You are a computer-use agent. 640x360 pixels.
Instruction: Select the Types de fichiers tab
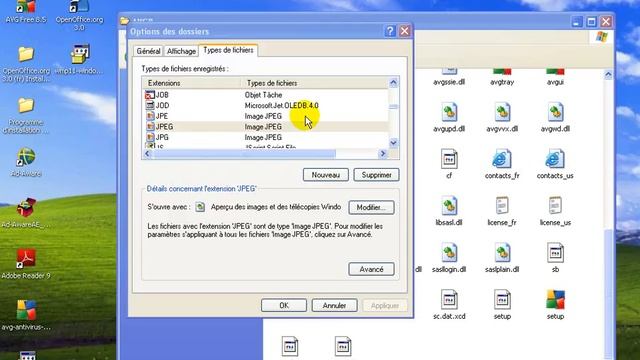[228, 50]
